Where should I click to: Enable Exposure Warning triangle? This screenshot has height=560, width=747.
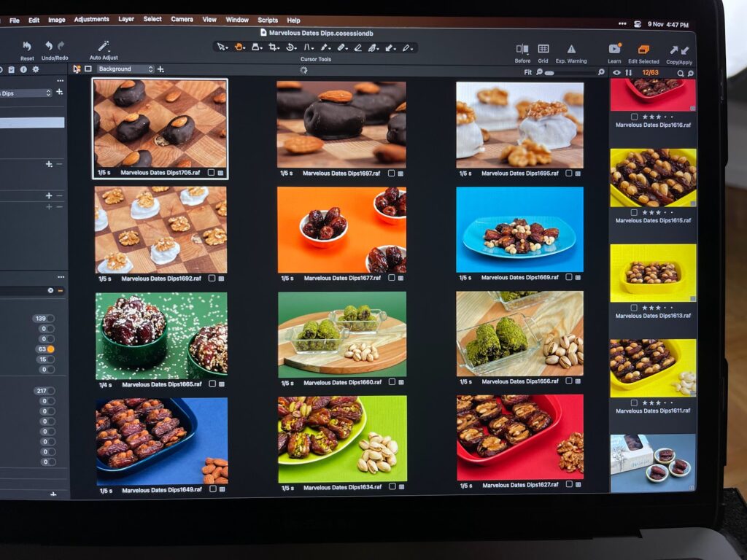point(571,49)
